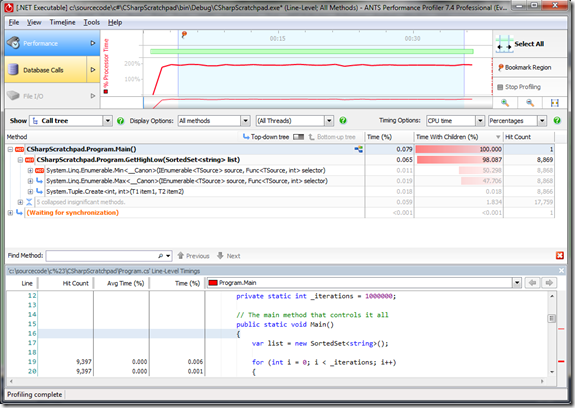575x408 pixels.
Task: Expand the Database Calls arrow submenu
Action: (x=93, y=70)
